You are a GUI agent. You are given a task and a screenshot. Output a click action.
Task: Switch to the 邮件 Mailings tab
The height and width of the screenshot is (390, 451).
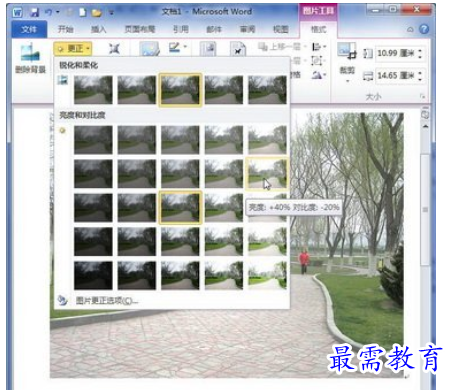(x=214, y=29)
